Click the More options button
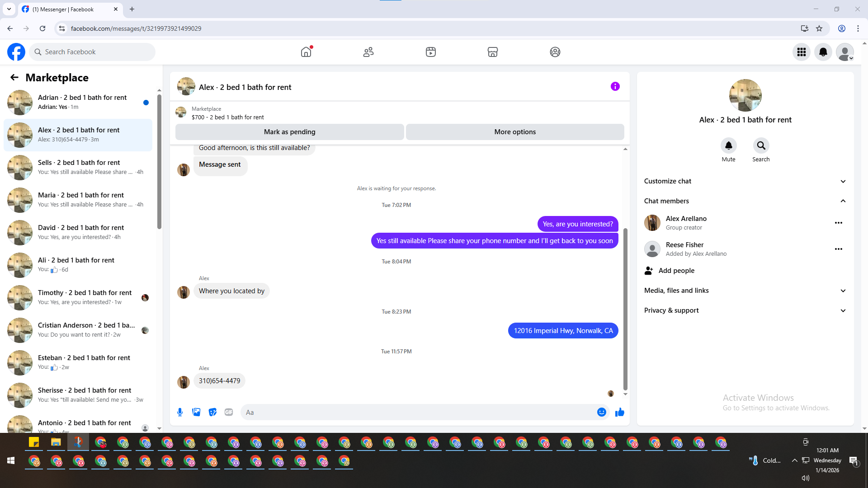Screen dimensions: 868x488 514,132
